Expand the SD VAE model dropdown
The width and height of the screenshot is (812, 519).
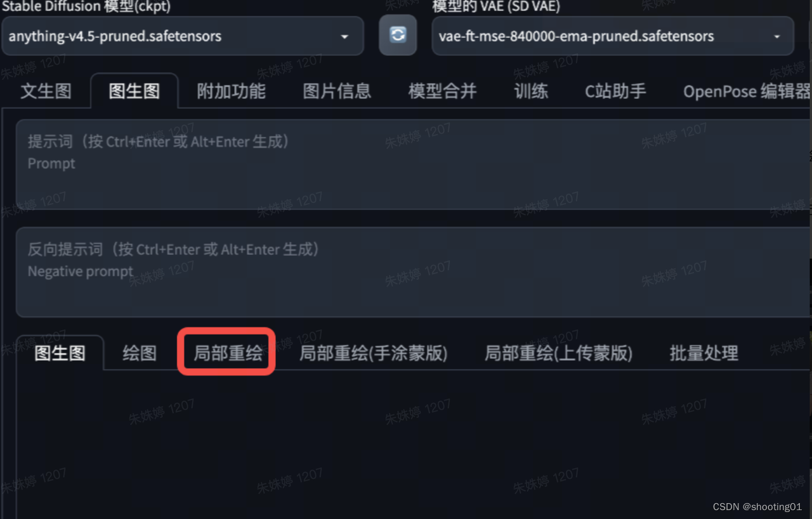[x=613, y=36]
